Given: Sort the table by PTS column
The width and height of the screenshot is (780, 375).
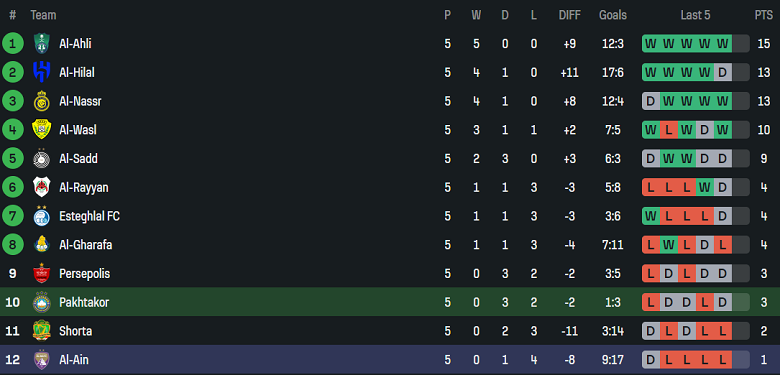Looking at the screenshot, I should (763, 15).
